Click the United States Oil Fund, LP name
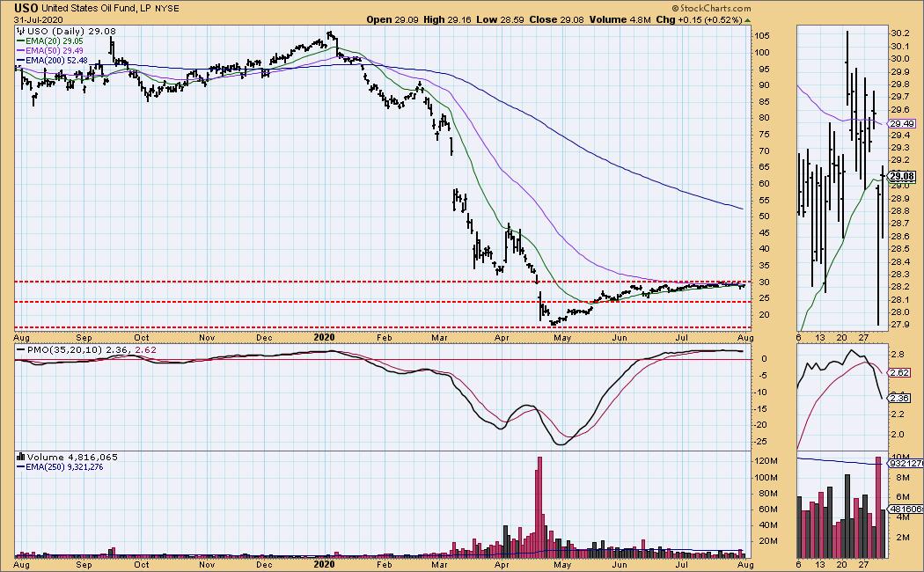924x572 pixels. 97,8
